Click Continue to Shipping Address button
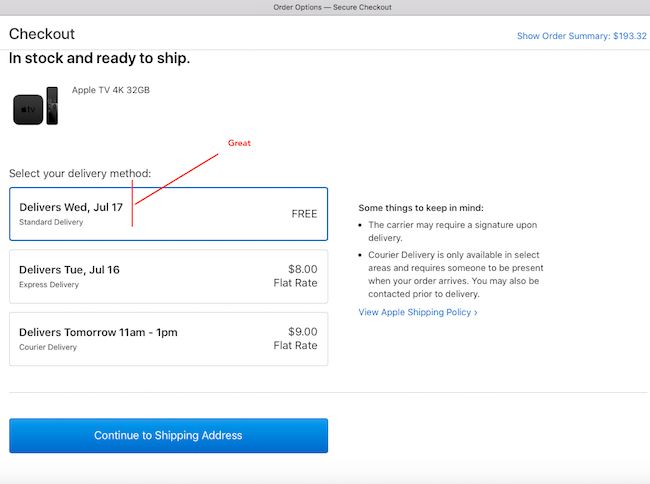Screen dimensions: 650x484 tap(168, 436)
